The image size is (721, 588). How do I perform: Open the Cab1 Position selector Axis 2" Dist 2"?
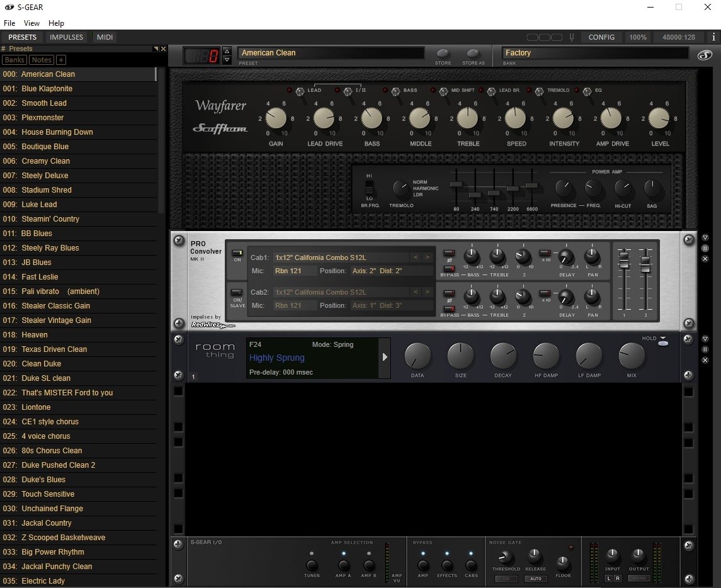point(391,271)
